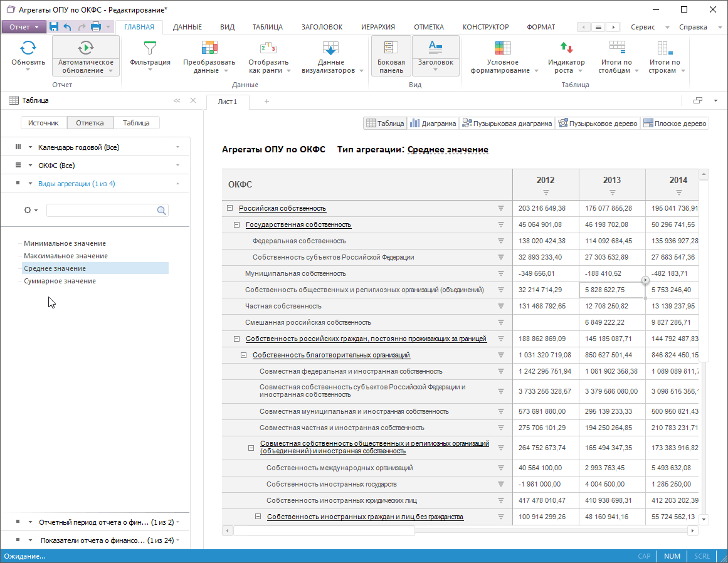Switch to Flat tree (Плоское дерево) view
The image size is (728, 563).
(x=675, y=124)
